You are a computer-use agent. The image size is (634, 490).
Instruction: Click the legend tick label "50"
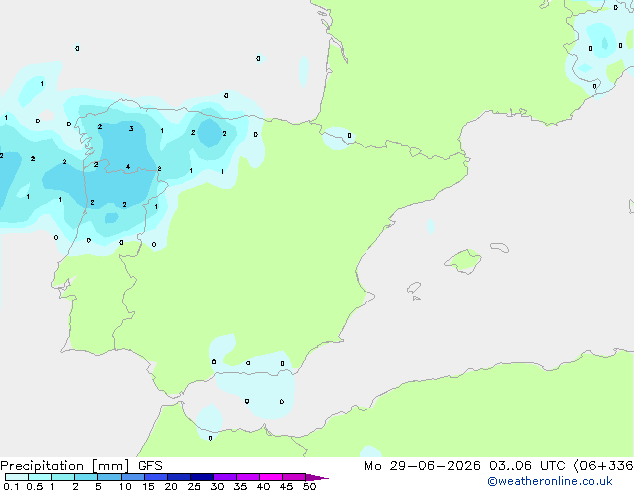(x=309, y=486)
